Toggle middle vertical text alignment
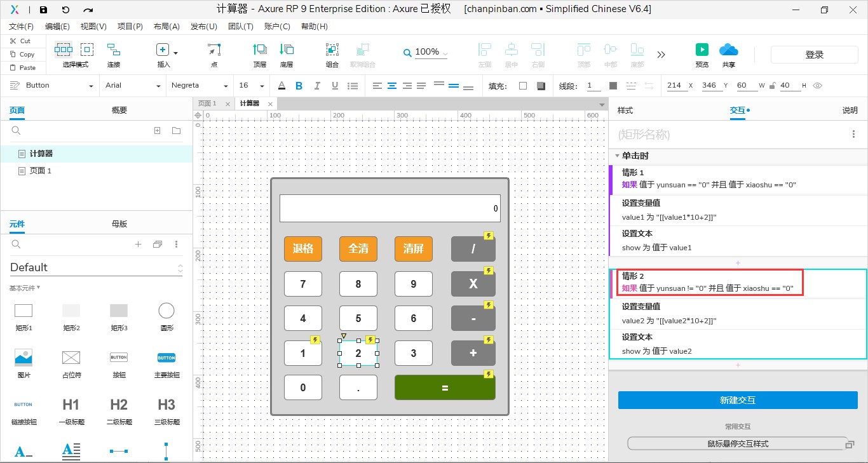This screenshot has height=463, width=868. click(x=454, y=86)
